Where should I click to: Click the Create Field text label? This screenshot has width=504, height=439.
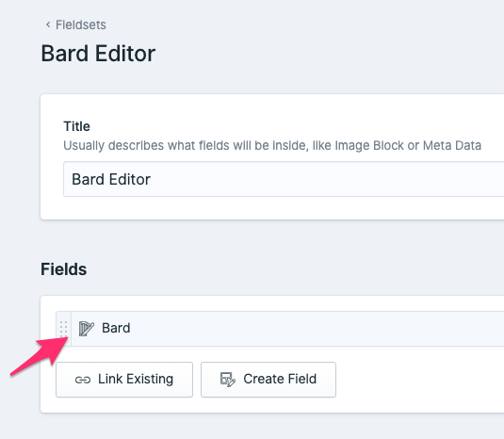coord(280,379)
